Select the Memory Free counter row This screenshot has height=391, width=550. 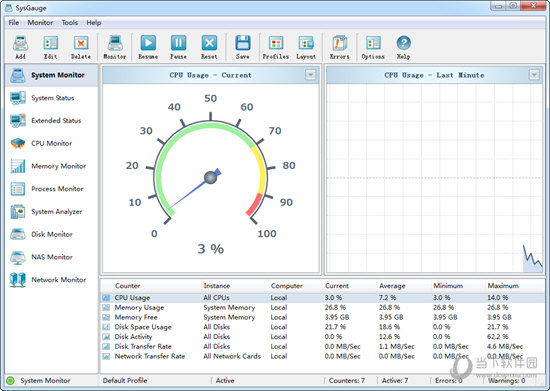click(x=323, y=317)
